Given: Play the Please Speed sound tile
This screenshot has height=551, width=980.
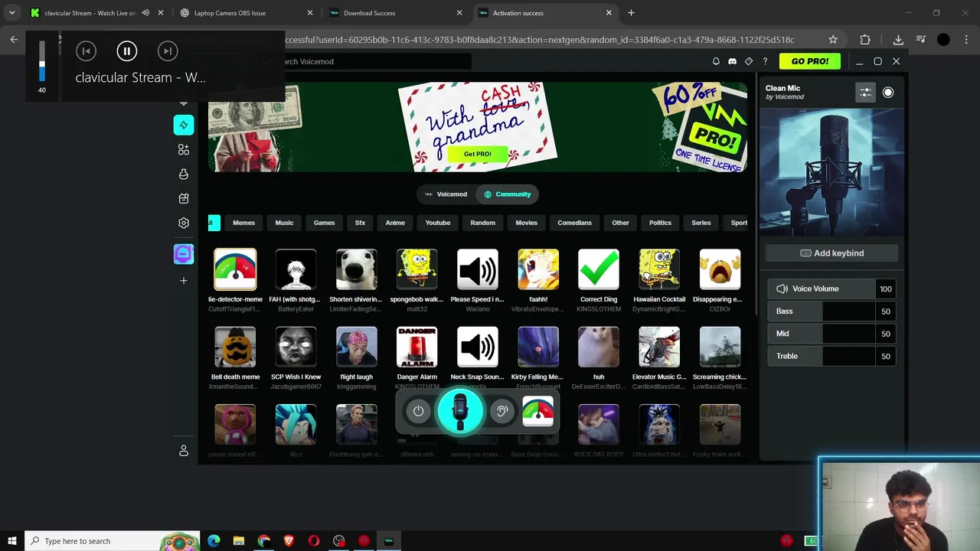Looking at the screenshot, I should pos(478,269).
